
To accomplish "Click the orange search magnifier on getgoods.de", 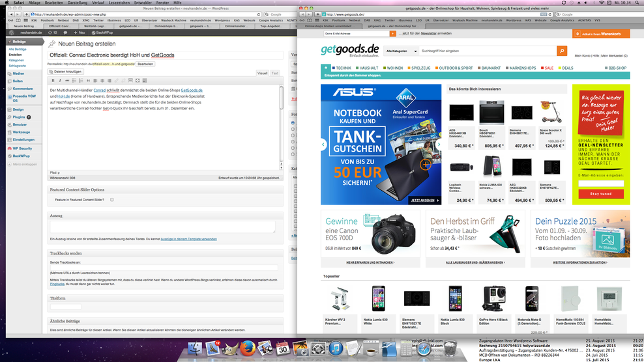I will point(562,51).
